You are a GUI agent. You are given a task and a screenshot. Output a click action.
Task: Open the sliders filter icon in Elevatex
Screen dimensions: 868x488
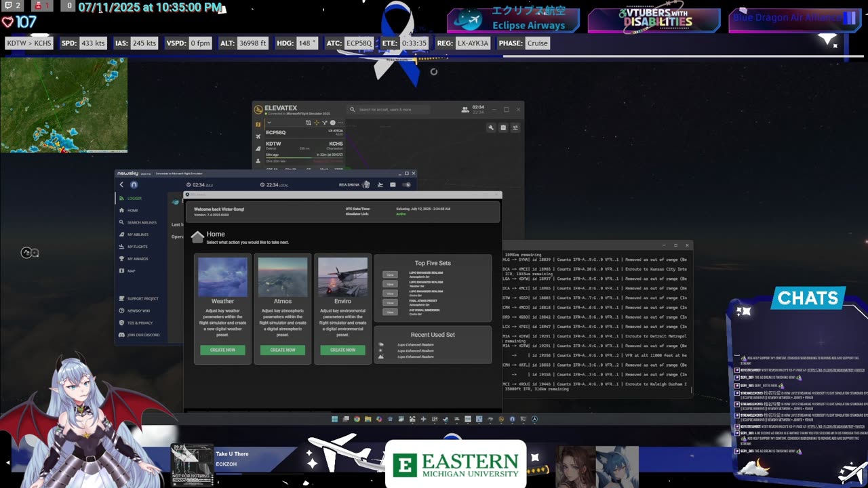[x=515, y=127]
